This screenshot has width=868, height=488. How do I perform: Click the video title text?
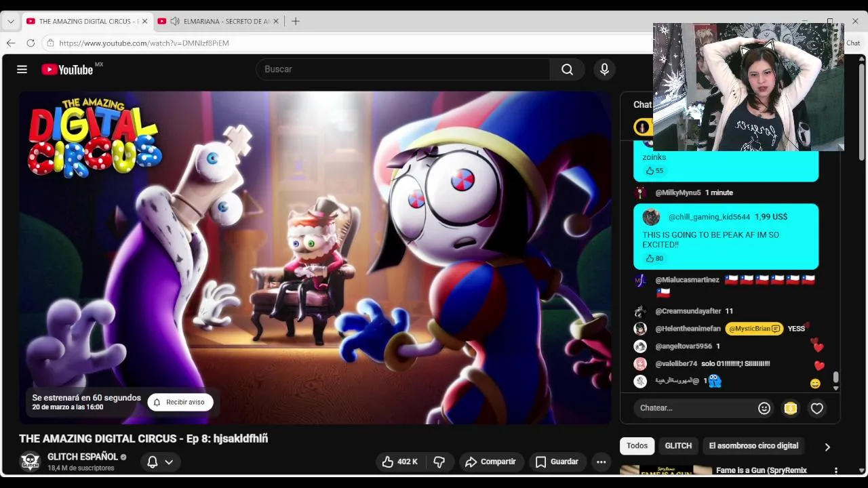tap(144, 439)
